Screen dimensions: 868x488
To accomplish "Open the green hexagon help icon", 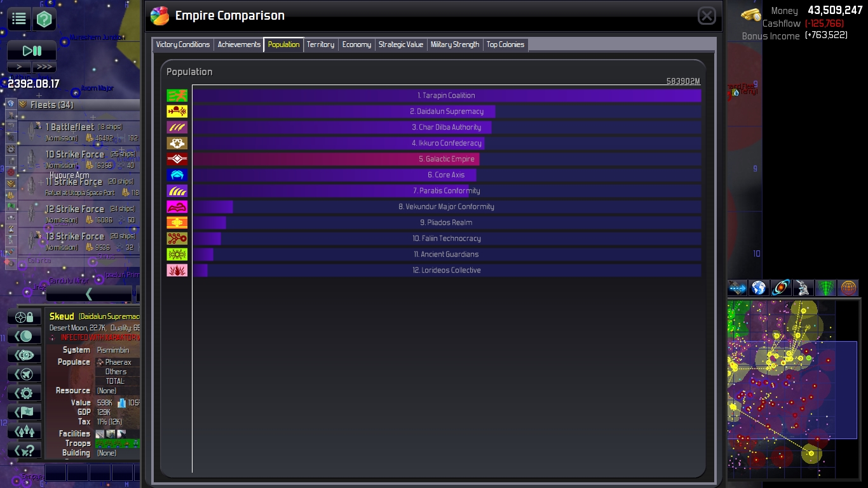I will click(x=44, y=19).
